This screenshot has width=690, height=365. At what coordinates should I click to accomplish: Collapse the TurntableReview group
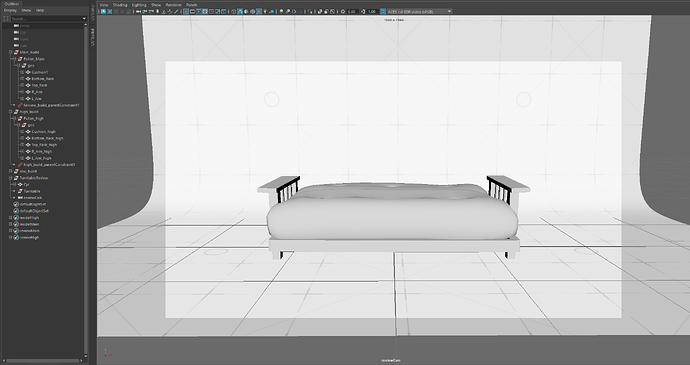coord(11,177)
